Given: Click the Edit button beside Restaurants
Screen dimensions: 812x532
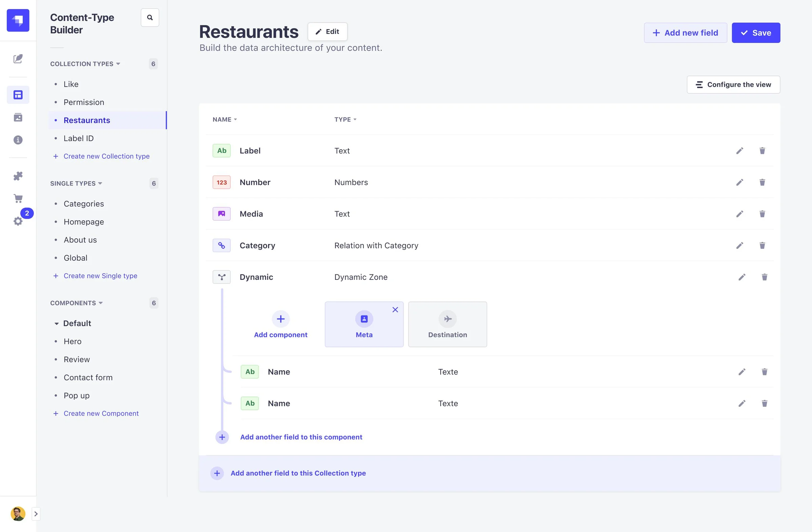Looking at the screenshot, I should tap(327, 32).
